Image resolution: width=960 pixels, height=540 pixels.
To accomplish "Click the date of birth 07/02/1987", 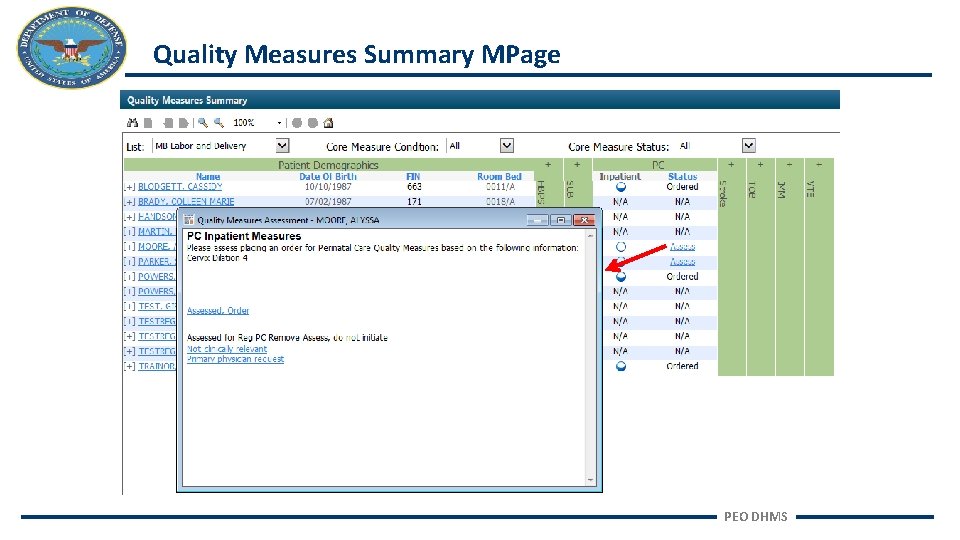I will coord(328,201).
